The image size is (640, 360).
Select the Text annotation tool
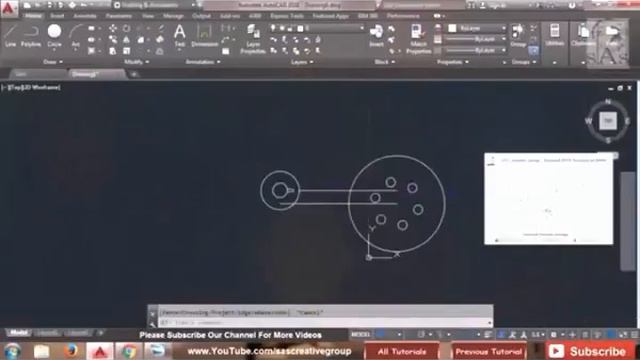180,36
